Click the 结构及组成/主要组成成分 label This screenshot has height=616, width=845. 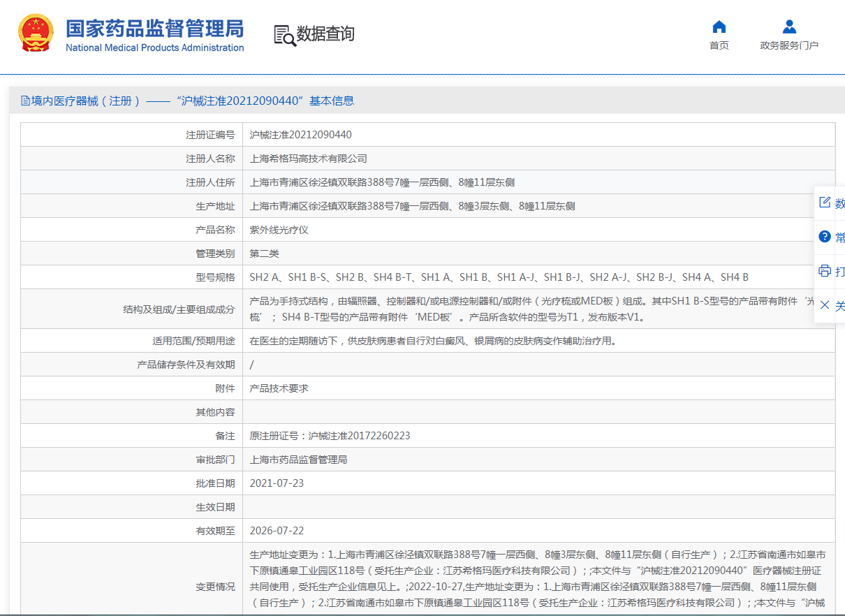pyautogui.click(x=179, y=309)
